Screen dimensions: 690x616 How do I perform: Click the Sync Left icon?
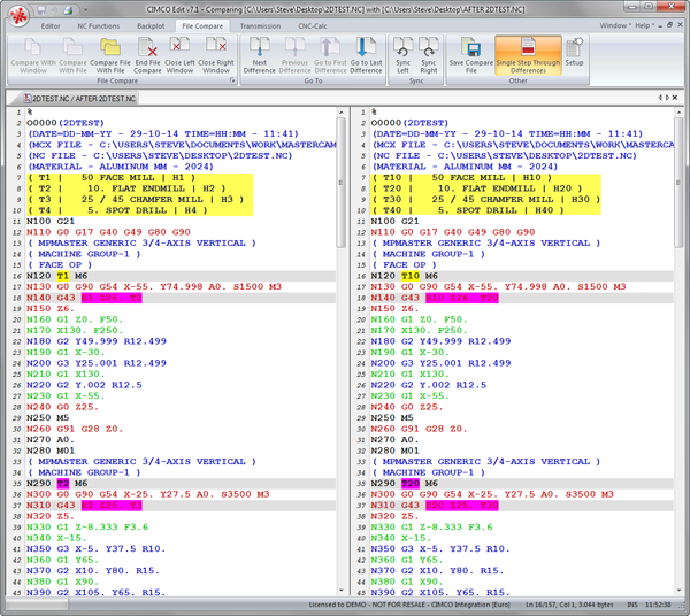[x=403, y=55]
